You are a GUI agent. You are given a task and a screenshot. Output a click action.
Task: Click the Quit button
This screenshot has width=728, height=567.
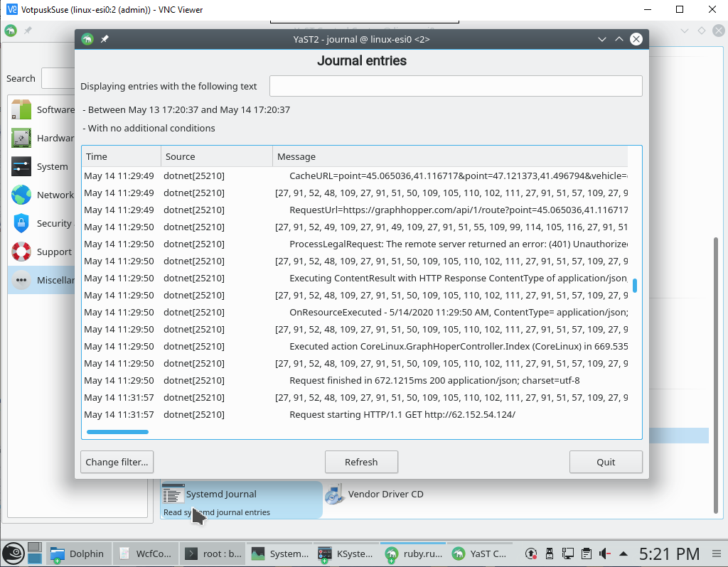606,462
